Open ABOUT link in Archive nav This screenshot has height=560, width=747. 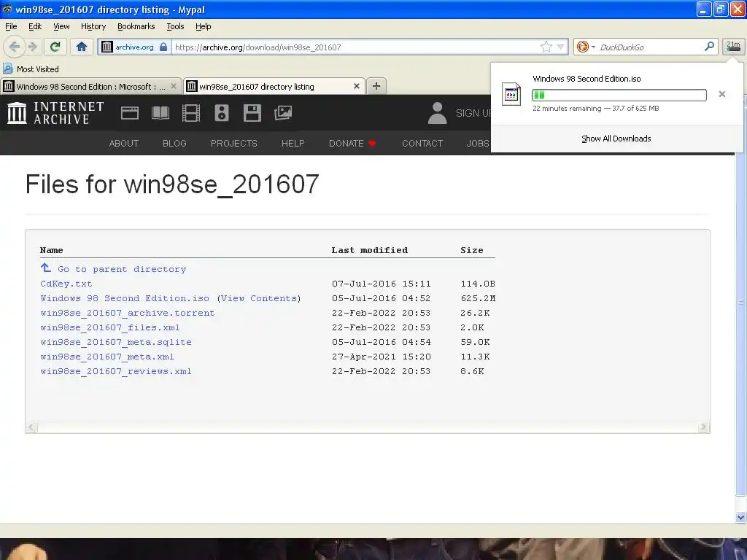[x=124, y=144]
